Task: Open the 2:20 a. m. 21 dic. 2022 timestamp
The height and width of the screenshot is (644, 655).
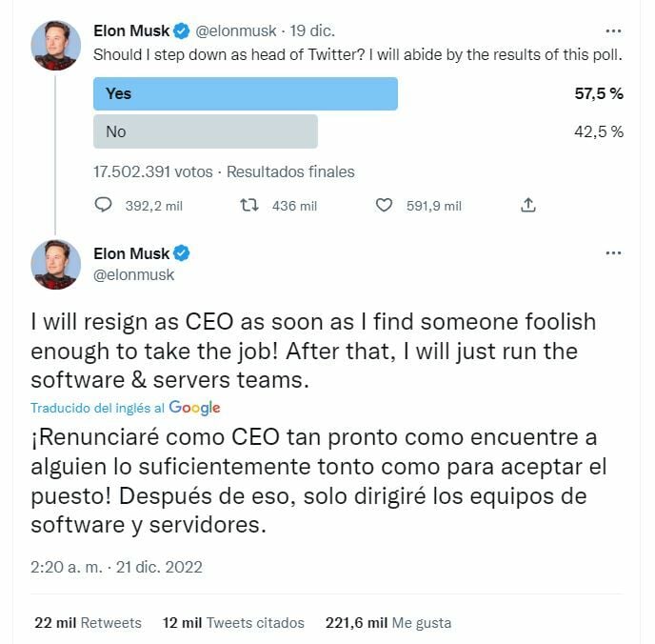Action: coord(116,567)
